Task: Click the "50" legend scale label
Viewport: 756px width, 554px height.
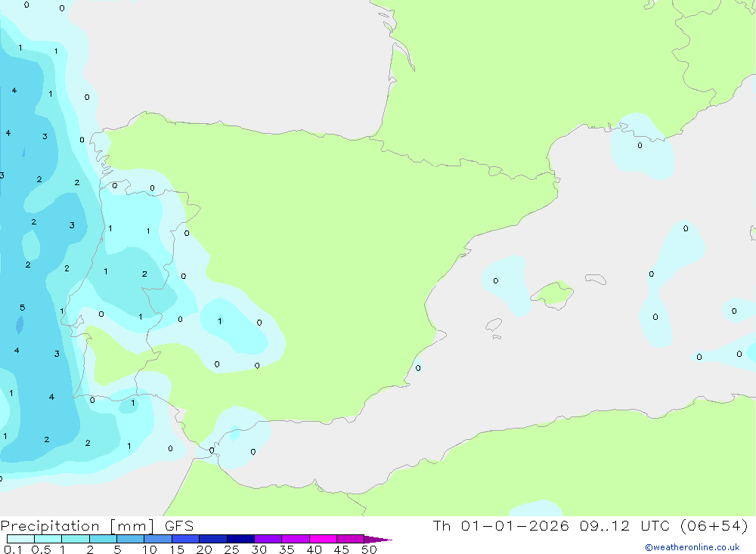Action: tap(369, 549)
